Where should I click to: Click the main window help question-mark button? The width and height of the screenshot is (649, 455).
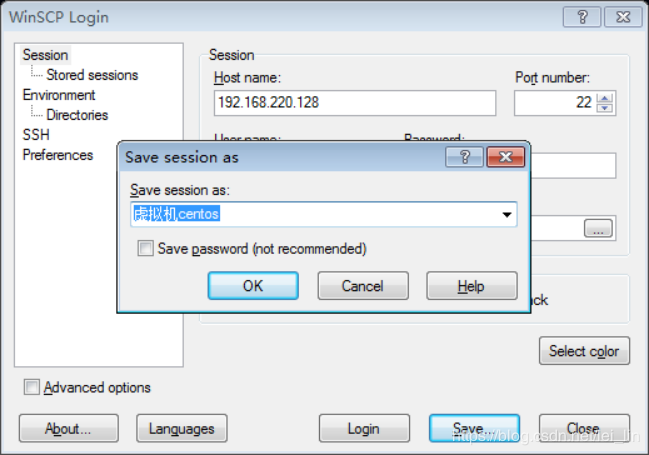tap(581, 17)
